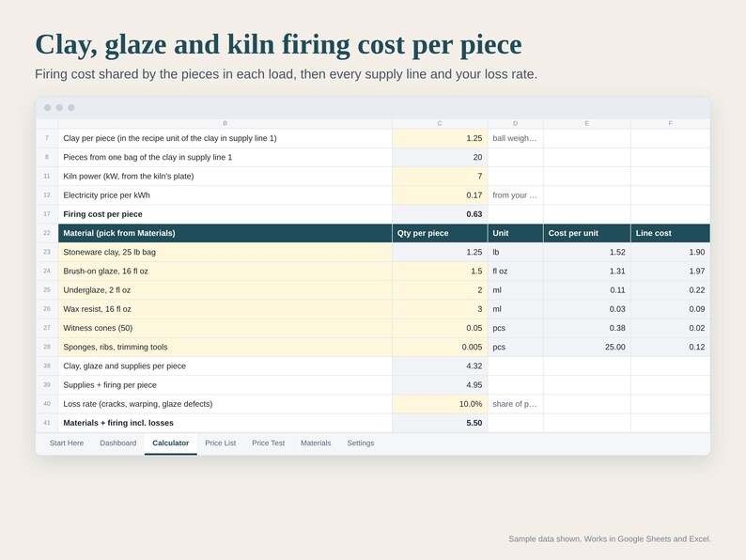Click the Qty per piece header
The height and width of the screenshot is (560, 746).
[x=440, y=233]
